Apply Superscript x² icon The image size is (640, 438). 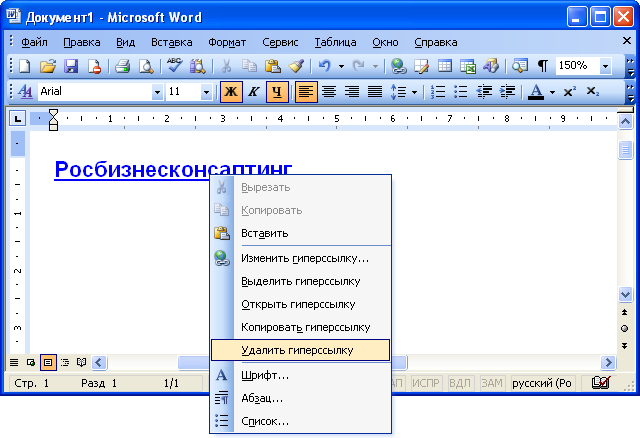tap(569, 91)
